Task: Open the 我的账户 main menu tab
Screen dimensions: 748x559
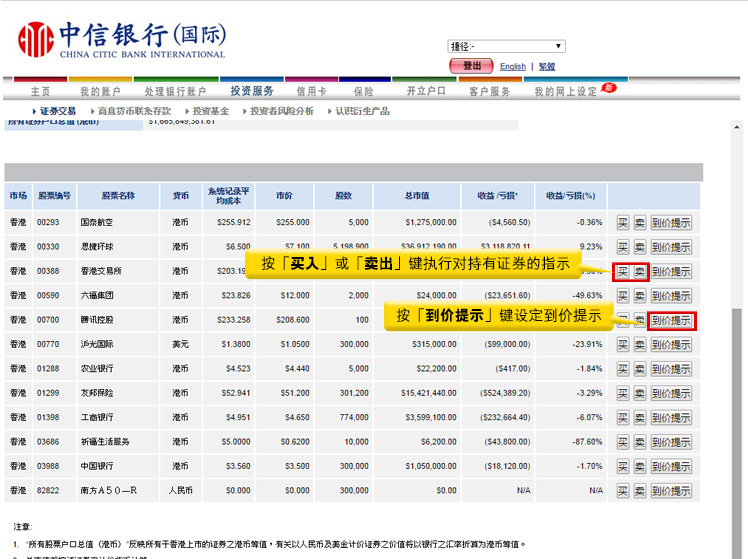Action: coord(99,91)
